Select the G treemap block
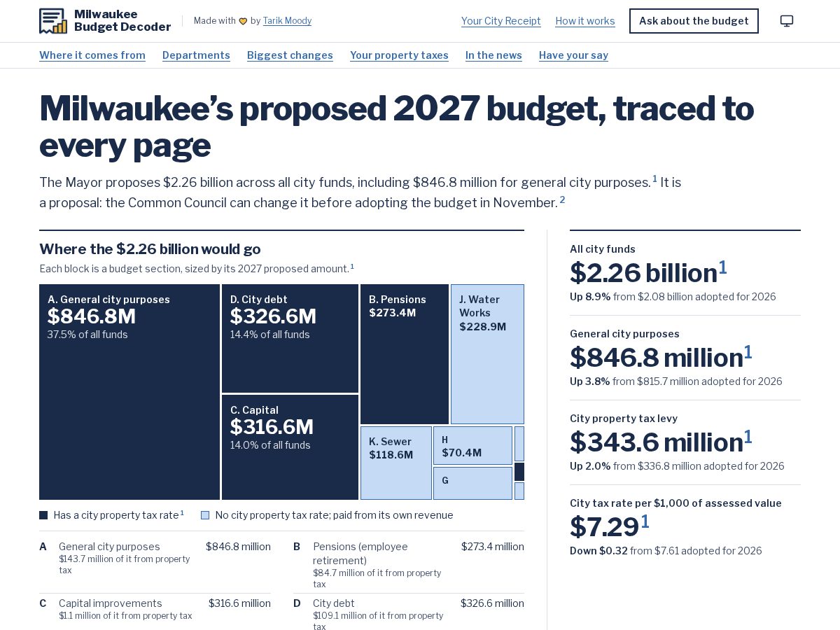 [472, 483]
